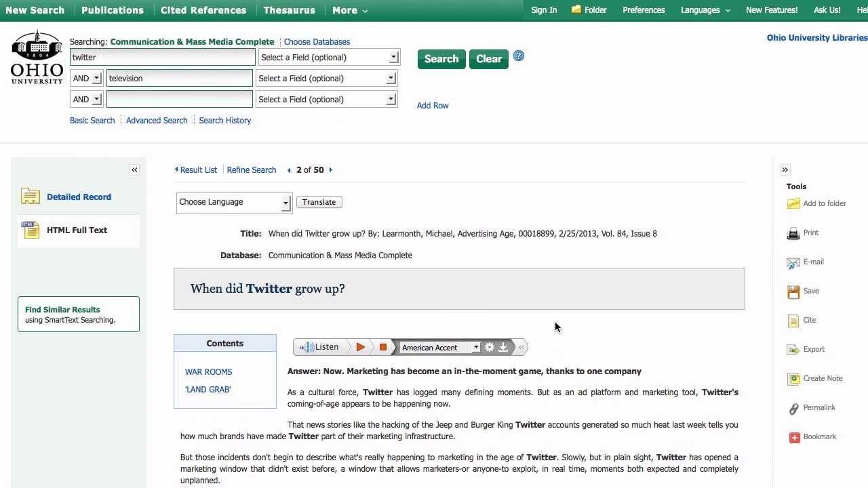
Task: Go to the next result arrow
Action: tap(331, 170)
